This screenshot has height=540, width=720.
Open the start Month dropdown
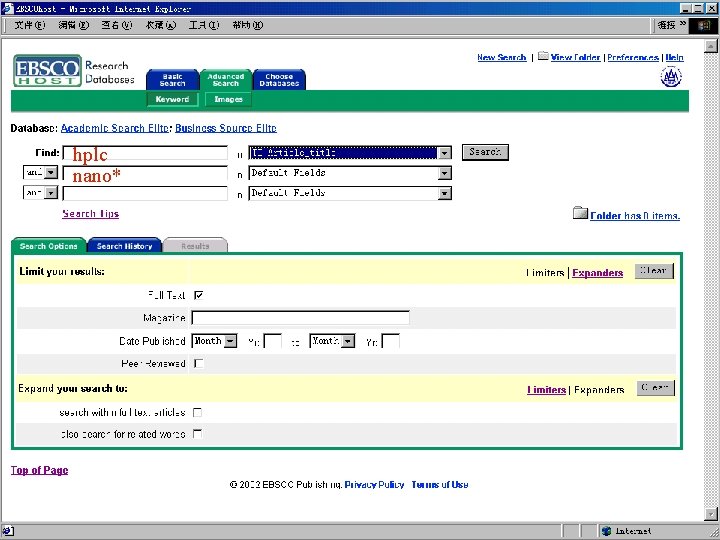(231, 341)
